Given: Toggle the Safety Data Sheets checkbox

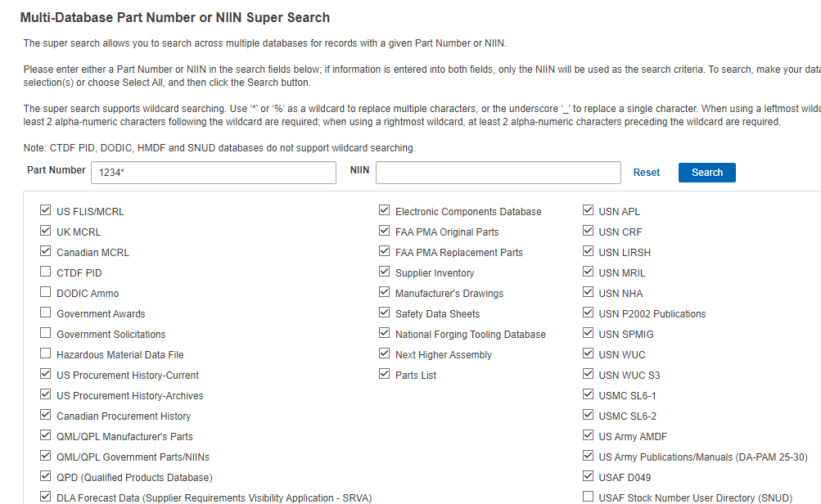Looking at the screenshot, I should point(385,313).
